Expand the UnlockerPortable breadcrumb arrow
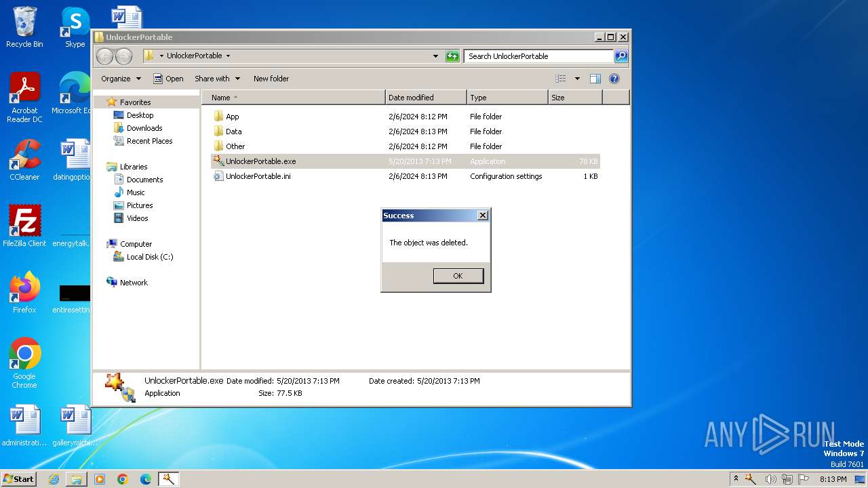 tap(228, 56)
